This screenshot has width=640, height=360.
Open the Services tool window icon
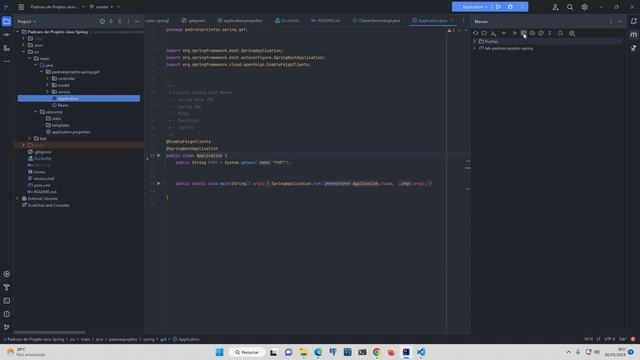[7, 274]
